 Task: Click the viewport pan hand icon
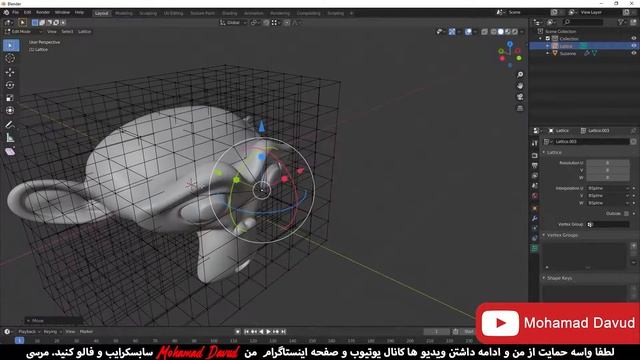(x=520, y=86)
